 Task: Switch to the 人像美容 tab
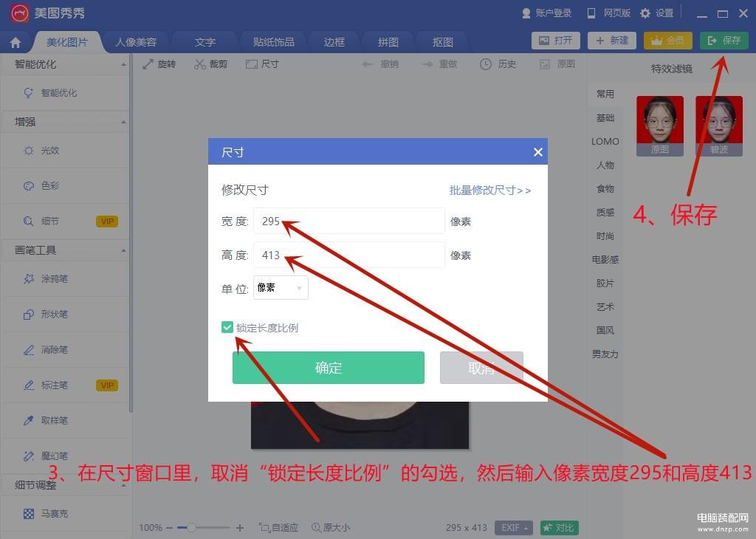pyautogui.click(x=136, y=42)
